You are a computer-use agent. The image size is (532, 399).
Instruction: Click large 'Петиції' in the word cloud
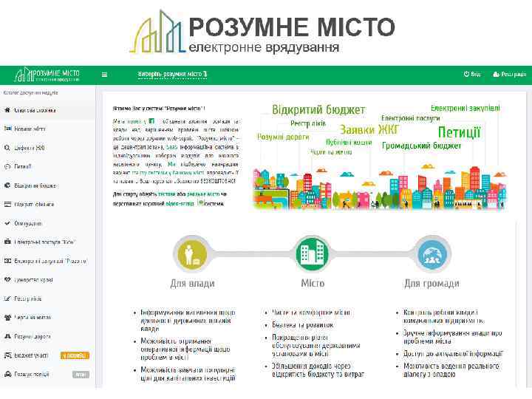click(460, 132)
